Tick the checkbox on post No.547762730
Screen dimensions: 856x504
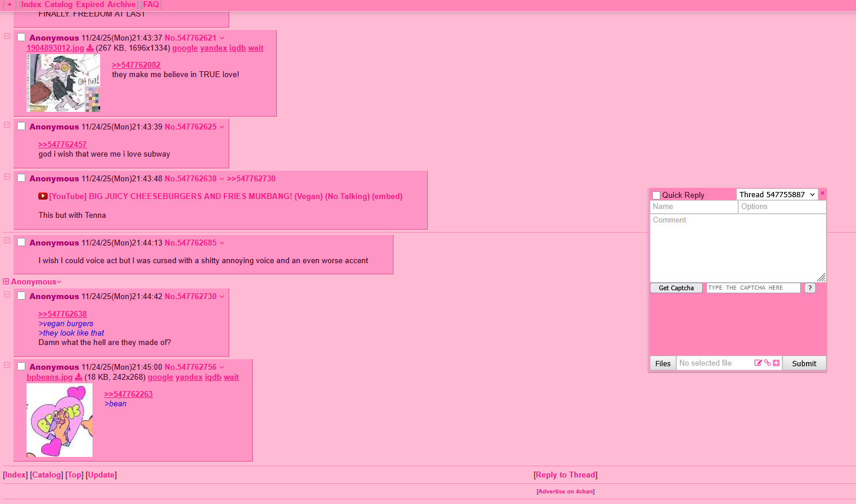[21, 296]
